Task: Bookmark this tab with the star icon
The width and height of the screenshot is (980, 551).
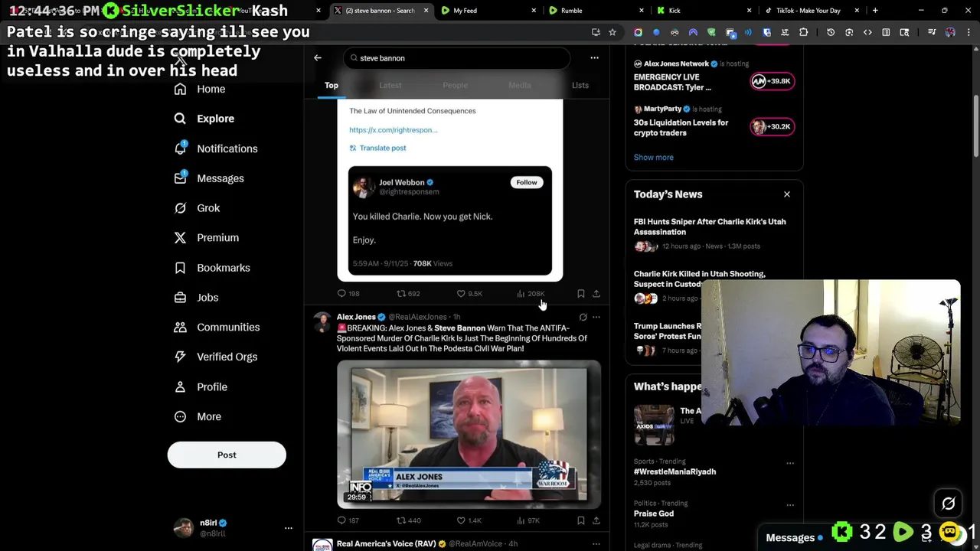Action: point(612,32)
